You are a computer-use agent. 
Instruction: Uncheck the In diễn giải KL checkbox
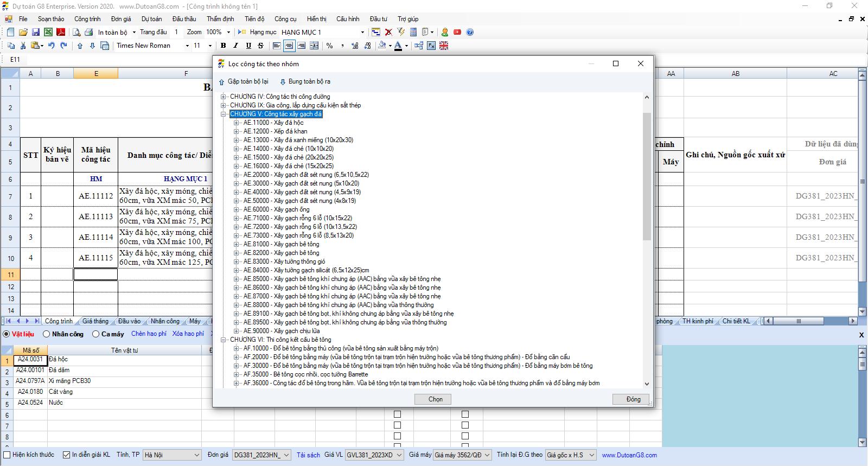pos(66,455)
